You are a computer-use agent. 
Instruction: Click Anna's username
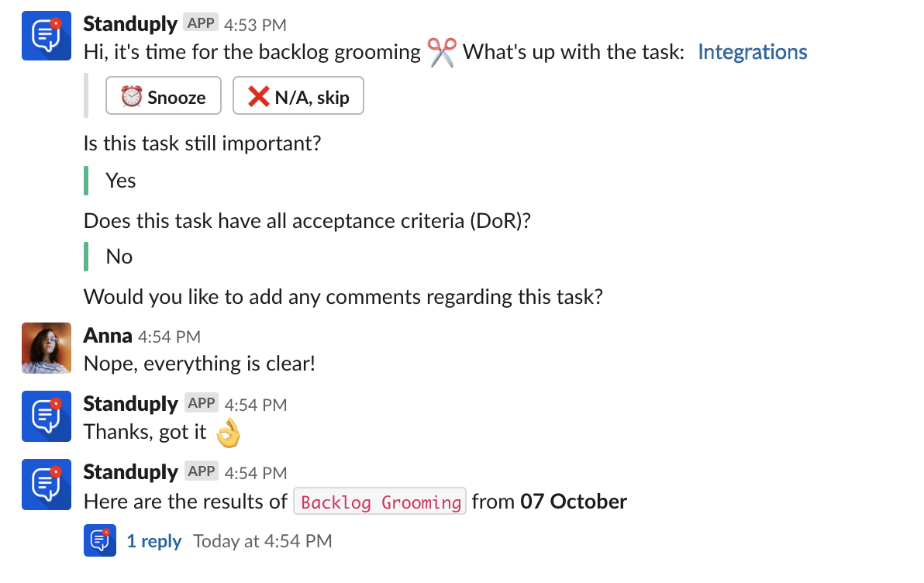coord(107,336)
